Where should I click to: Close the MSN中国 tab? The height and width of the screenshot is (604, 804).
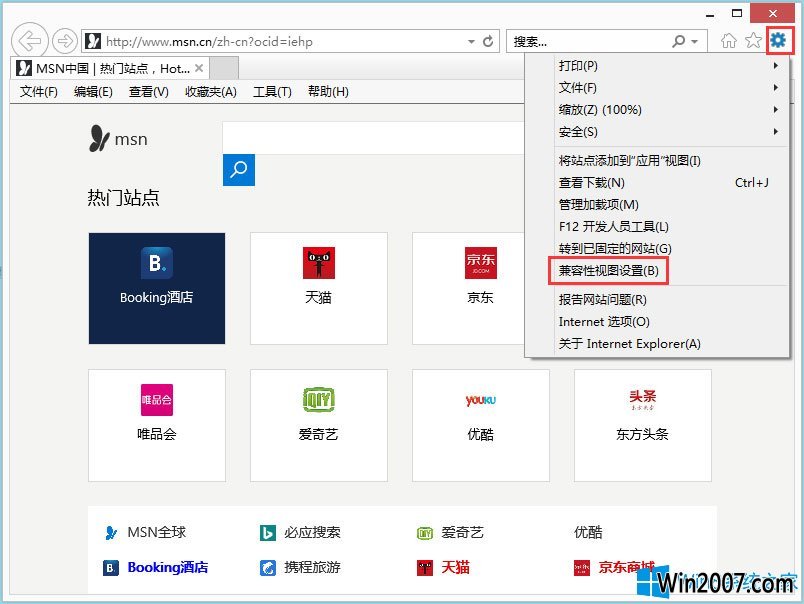click(x=199, y=68)
